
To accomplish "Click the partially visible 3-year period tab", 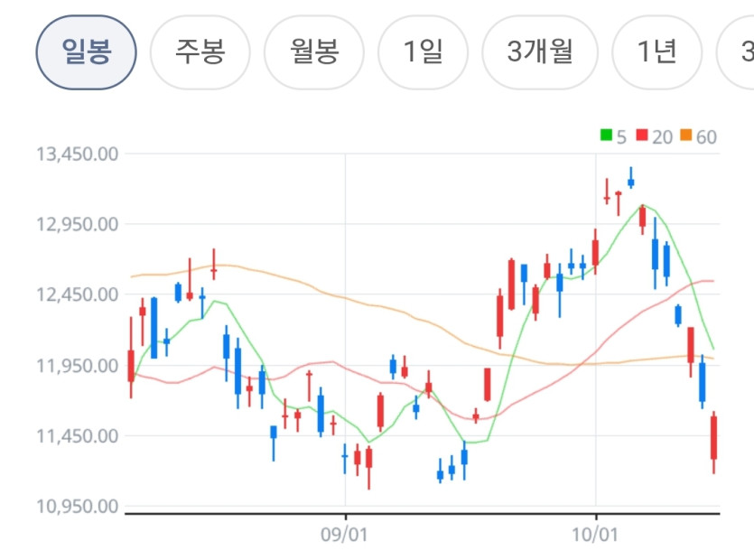I will pyautogui.click(x=736, y=52).
